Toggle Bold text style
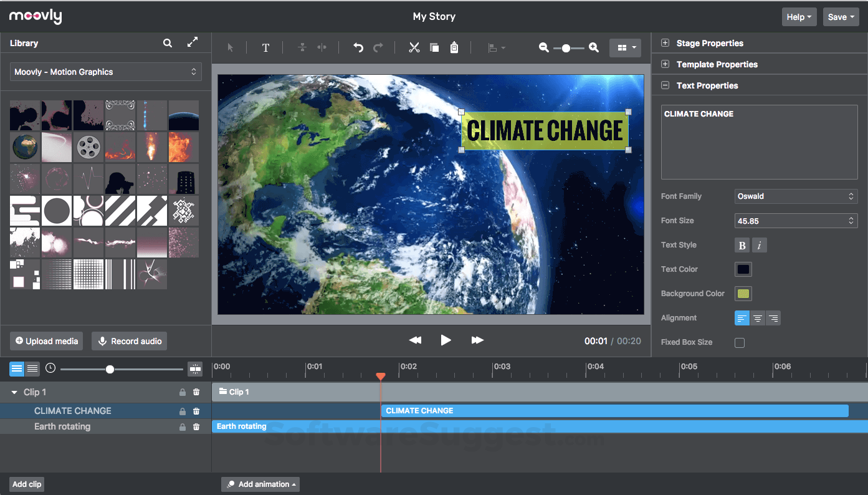Viewport: 868px width, 495px height. click(x=742, y=245)
